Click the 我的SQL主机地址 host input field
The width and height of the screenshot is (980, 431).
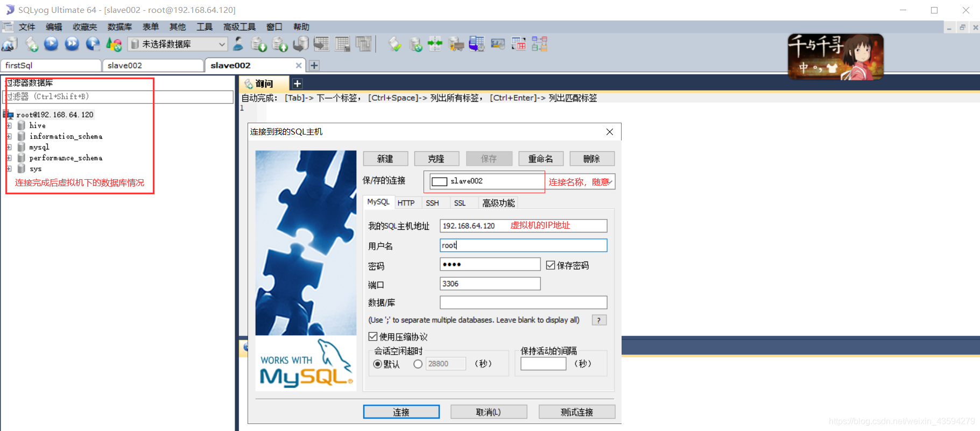click(523, 225)
